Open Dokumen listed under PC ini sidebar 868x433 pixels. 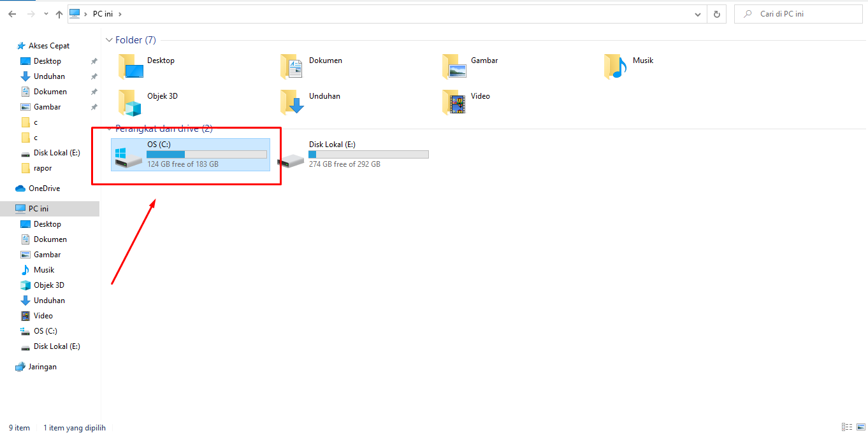[x=50, y=239]
